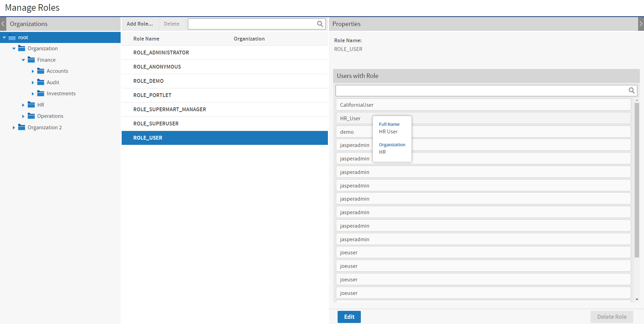
Task: Click the users list scroll up arrow
Action: pyautogui.click(x=637, y=100)
